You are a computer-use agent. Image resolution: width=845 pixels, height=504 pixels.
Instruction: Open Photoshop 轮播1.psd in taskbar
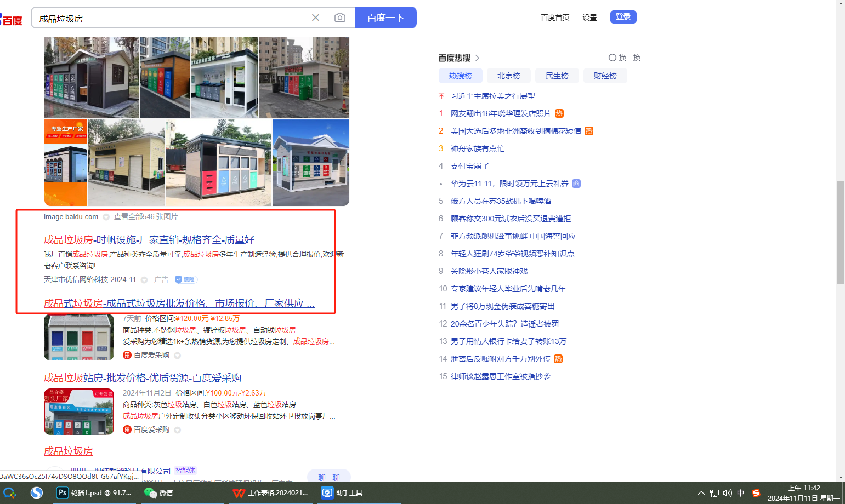(x=95, y=492)
